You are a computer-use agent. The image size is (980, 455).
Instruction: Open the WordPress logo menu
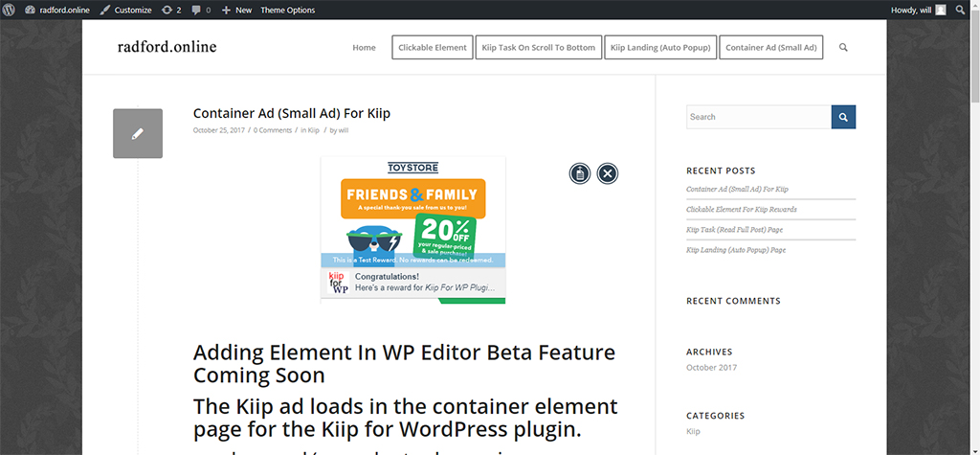click(9, 10)
